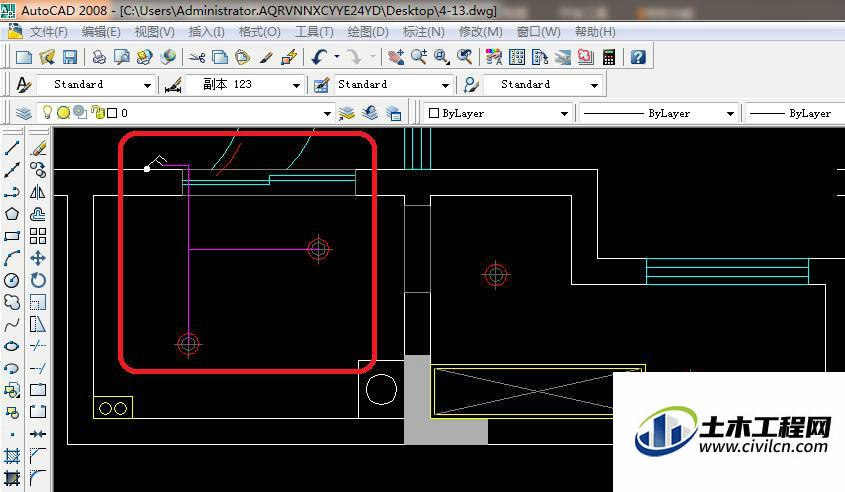Viewport: 845px width, 492px height.
Task: Toggle layer 0 viewport freeze icon
Action: point(80,112)
